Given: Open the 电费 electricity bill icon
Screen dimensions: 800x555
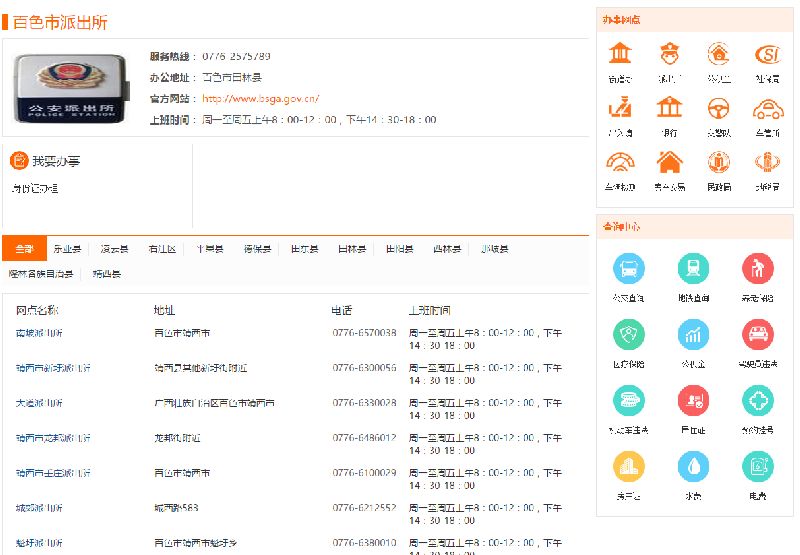Looking at the screenshot, I should [758, 466].
